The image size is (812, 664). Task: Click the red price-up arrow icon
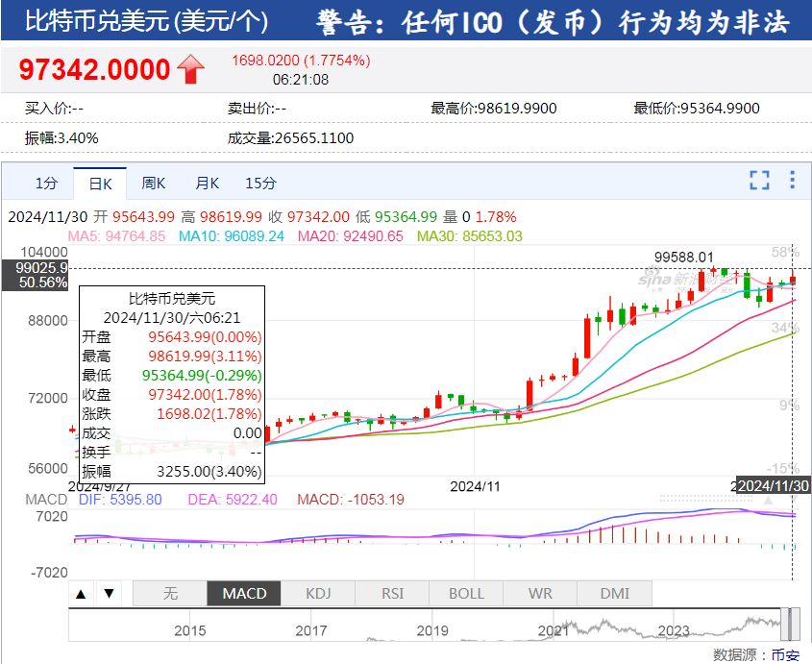click(190, 69)
